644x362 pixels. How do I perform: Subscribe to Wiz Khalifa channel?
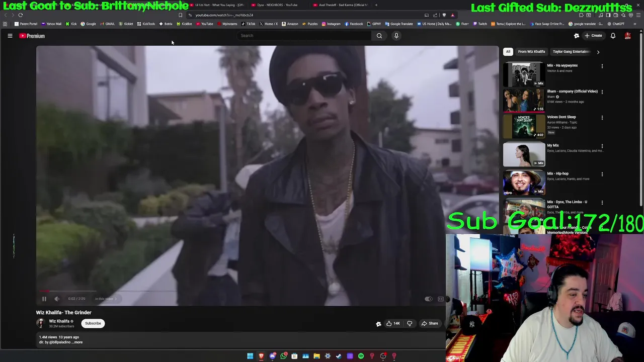tap(93, 323)
